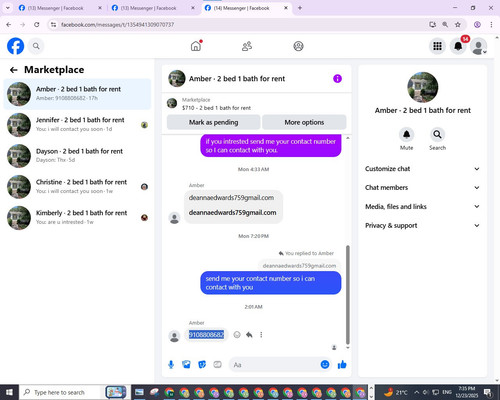Attach a photo using the image icon
Image resolution: width=500 pixels, height=400 pixels.
coord(186,365)
